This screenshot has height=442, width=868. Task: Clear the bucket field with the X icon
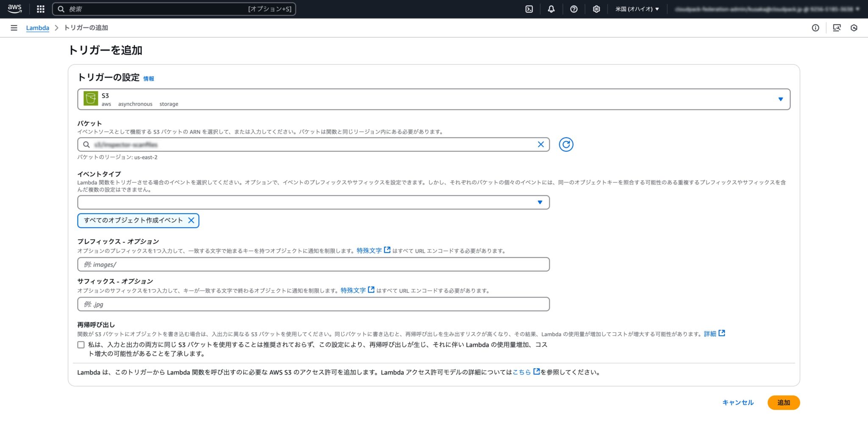click(x=540, y=145)
